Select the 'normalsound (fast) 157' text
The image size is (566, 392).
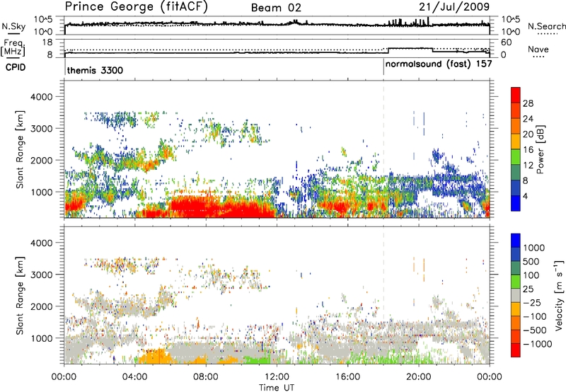point(439,64)
